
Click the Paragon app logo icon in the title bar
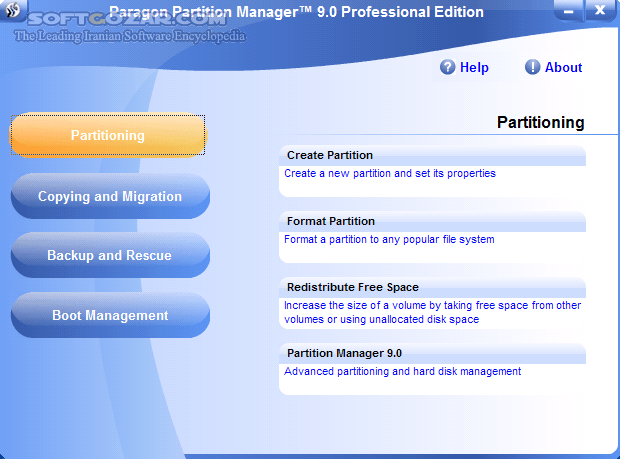[13, 9]
